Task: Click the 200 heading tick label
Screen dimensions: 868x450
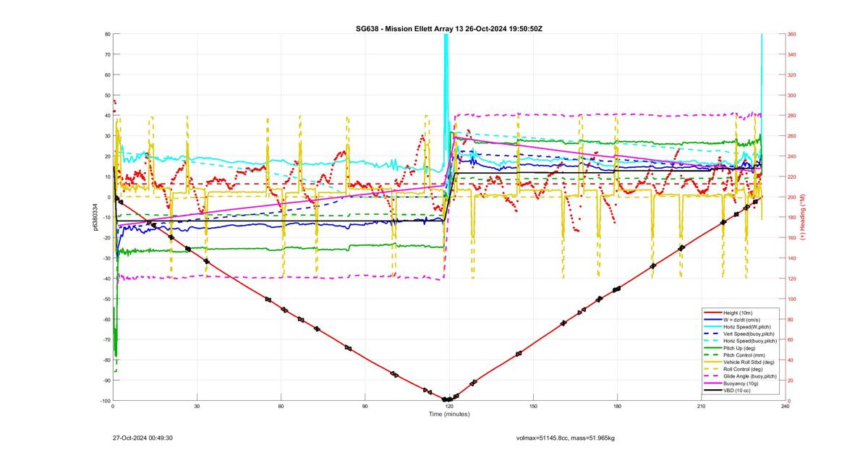Action: click(x=792, y=197)
